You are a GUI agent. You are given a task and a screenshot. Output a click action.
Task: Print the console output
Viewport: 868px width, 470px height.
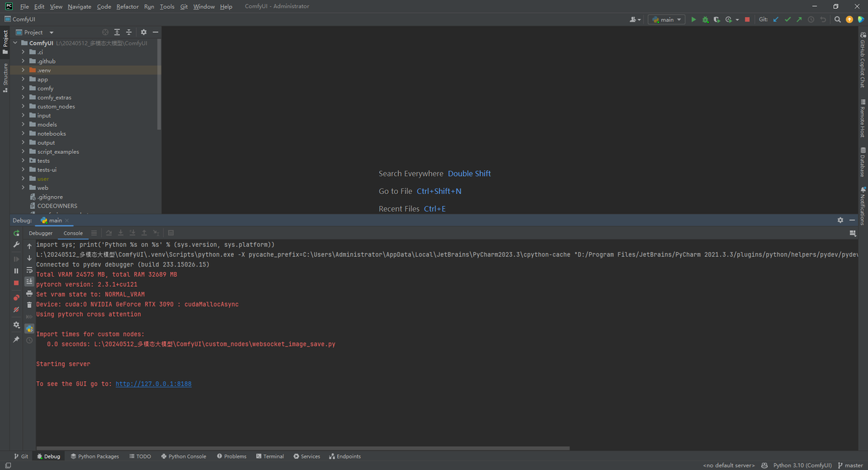29,294
